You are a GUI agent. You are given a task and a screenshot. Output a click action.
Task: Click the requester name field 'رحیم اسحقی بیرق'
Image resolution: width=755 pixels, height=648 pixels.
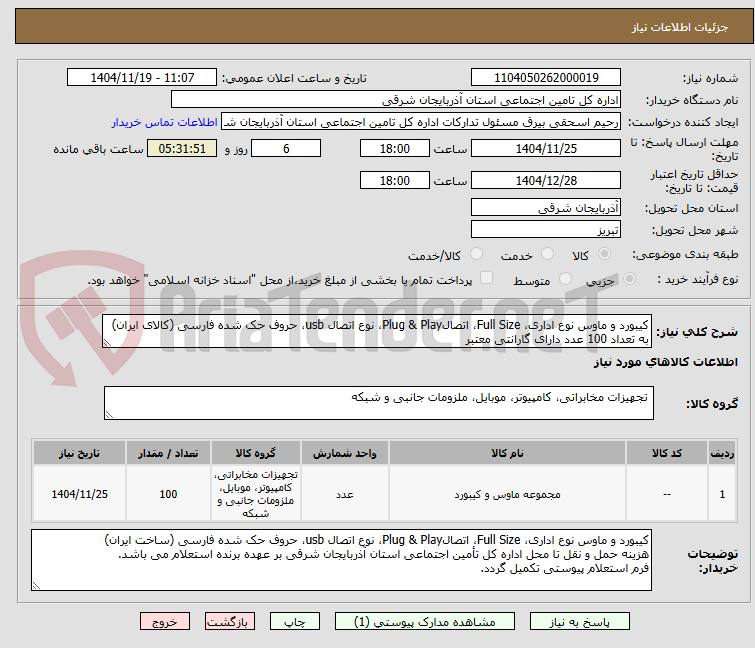[421, 122]
